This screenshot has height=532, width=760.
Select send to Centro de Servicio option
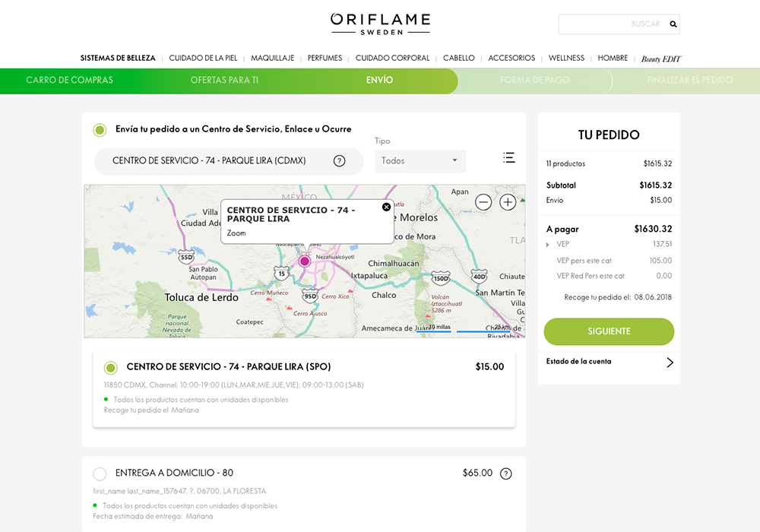click(x=100, y=130)
